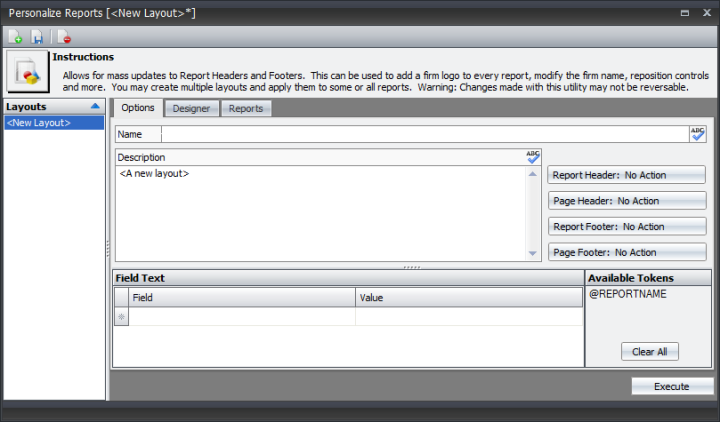
Task: Click the Report Header: No Action button
Action: 626,175
